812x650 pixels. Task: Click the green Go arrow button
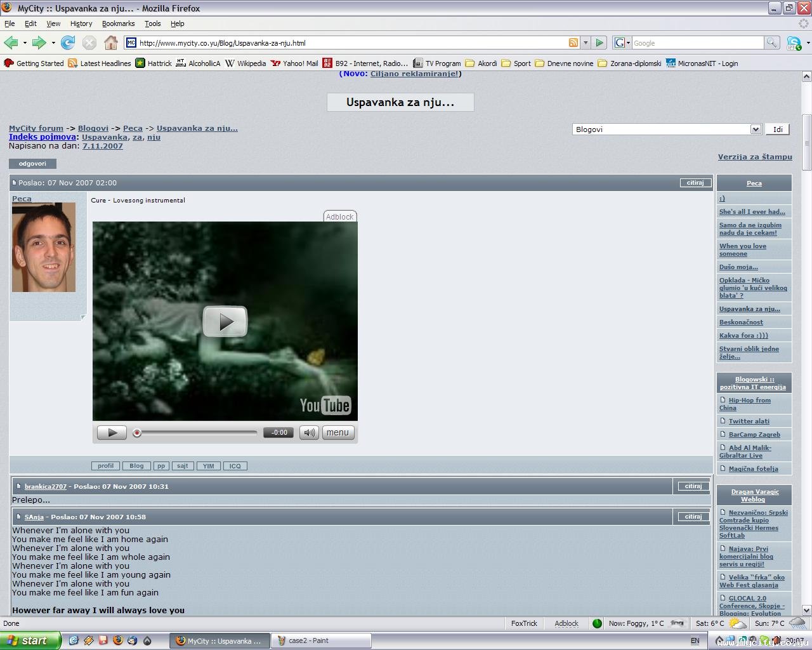[599, 43]
